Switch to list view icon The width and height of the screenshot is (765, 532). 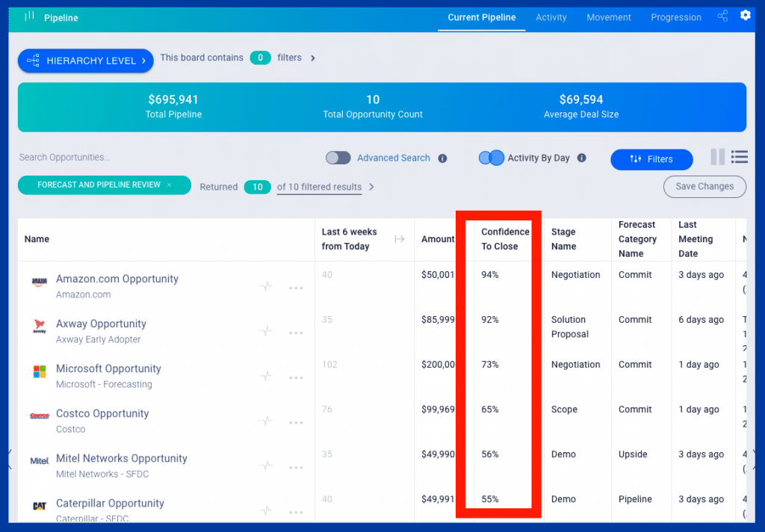739,157
